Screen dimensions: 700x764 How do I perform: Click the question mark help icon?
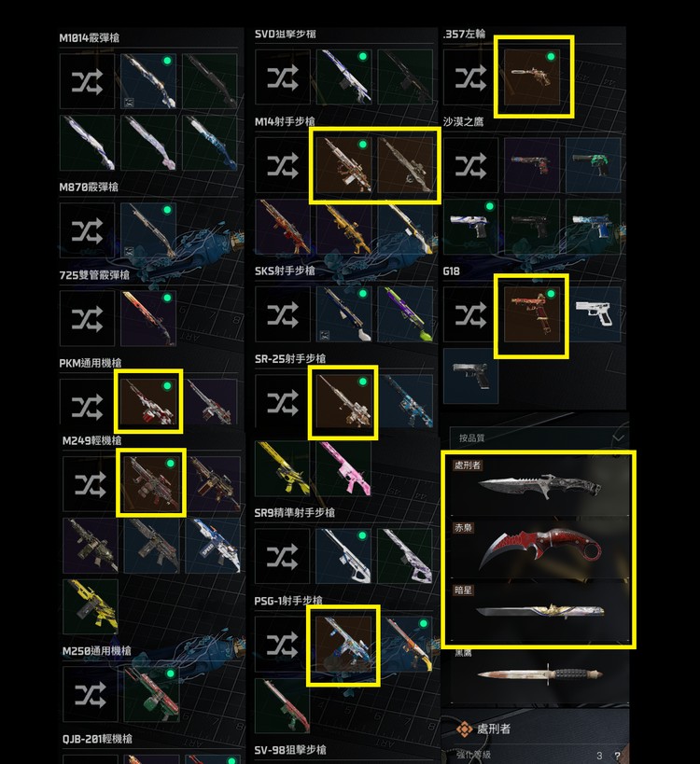(x=618, y=756)
